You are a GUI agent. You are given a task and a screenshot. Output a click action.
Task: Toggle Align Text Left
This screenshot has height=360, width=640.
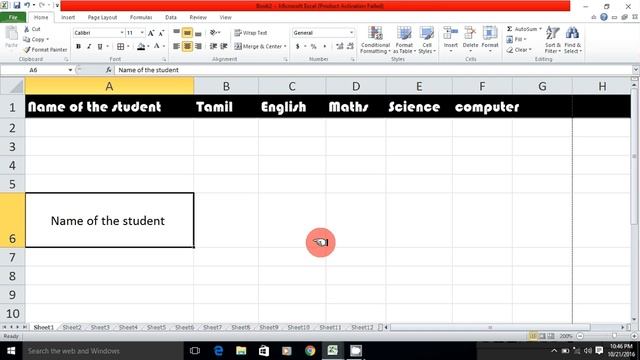pyautogui.click(x=176, y=47)
